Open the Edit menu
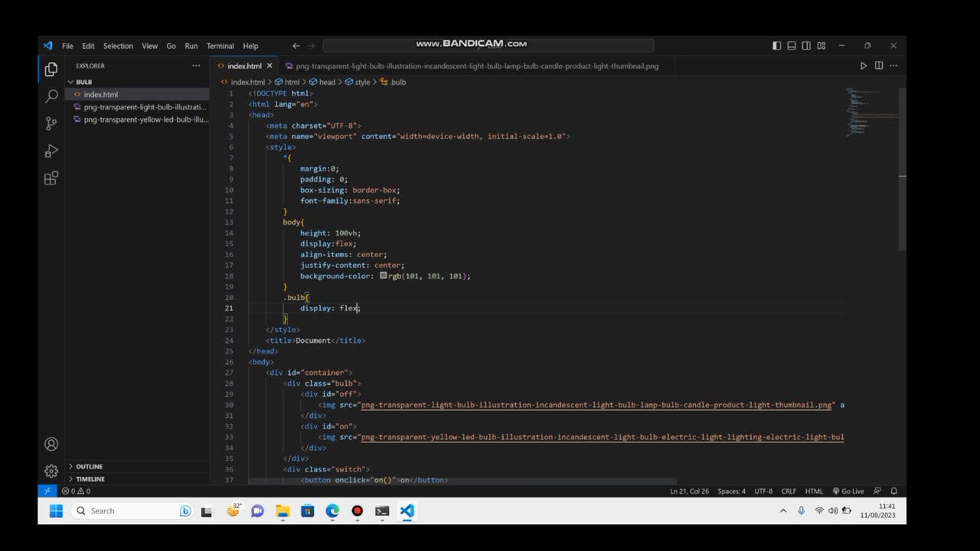980x551 pixels. (x=88, y=46)
